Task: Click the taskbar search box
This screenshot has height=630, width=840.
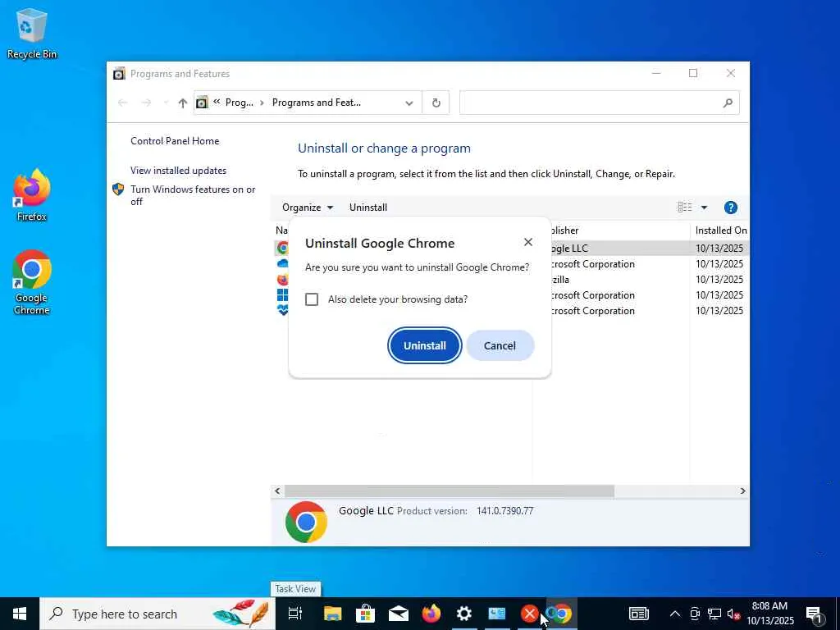Action: tap(157, 614)
